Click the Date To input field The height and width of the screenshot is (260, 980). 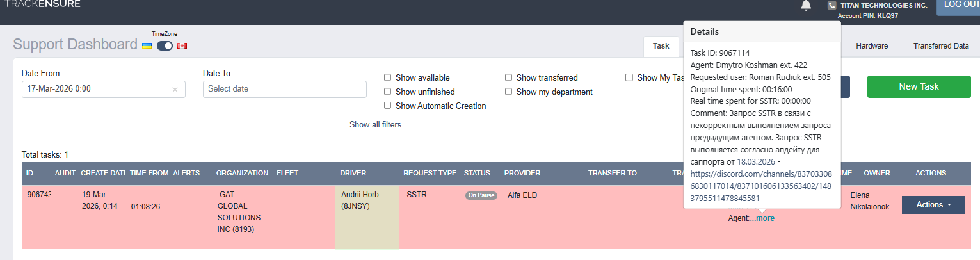click(x=284, y=89)
